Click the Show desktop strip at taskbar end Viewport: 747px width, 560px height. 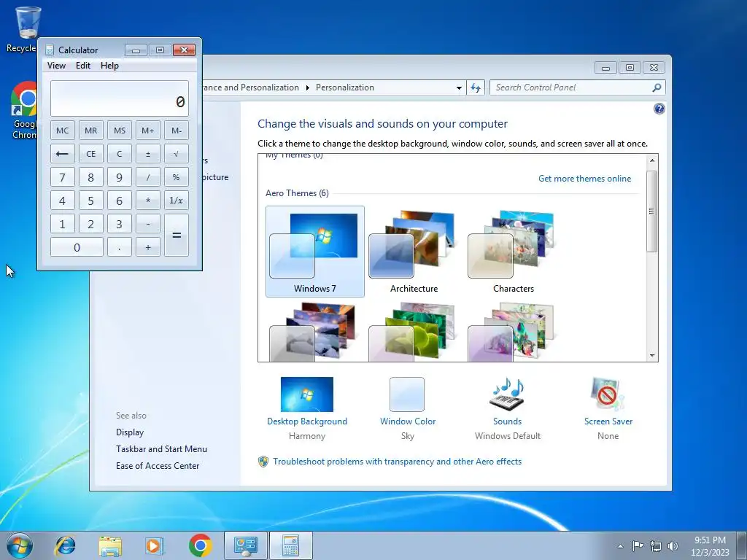742,545
